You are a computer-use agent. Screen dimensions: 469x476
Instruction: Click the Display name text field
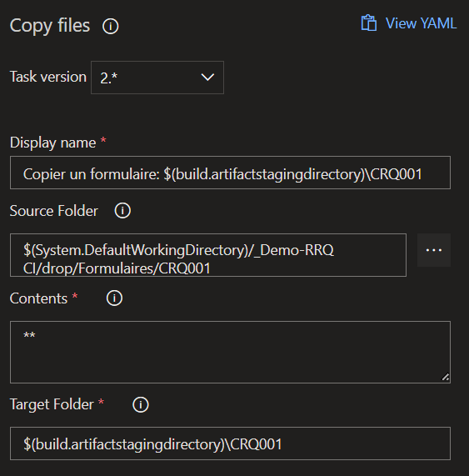[230, 173]
